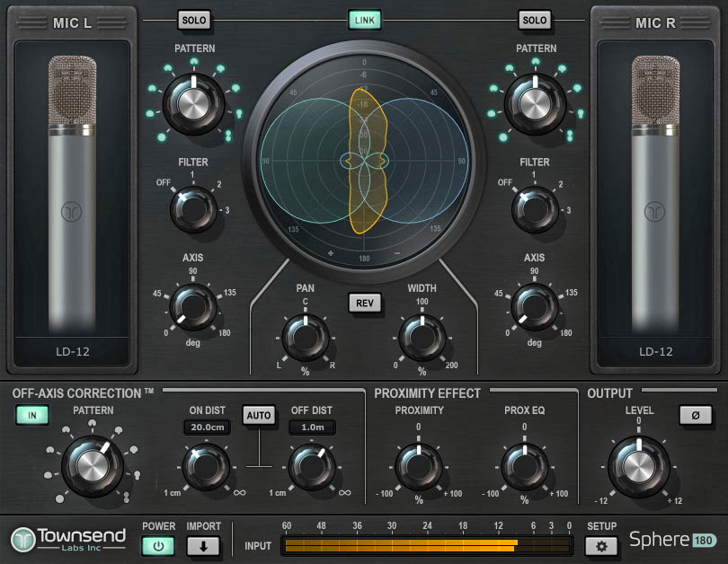Click the WIDTH 200 label
Image resolution: width=728 pixels, height=564 pixels.
(x=451, y=365)
